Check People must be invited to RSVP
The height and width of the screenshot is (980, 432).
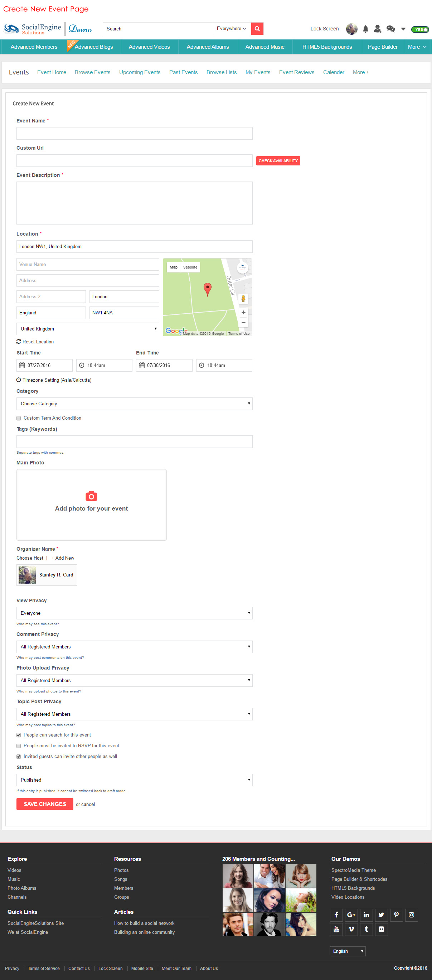19,745
